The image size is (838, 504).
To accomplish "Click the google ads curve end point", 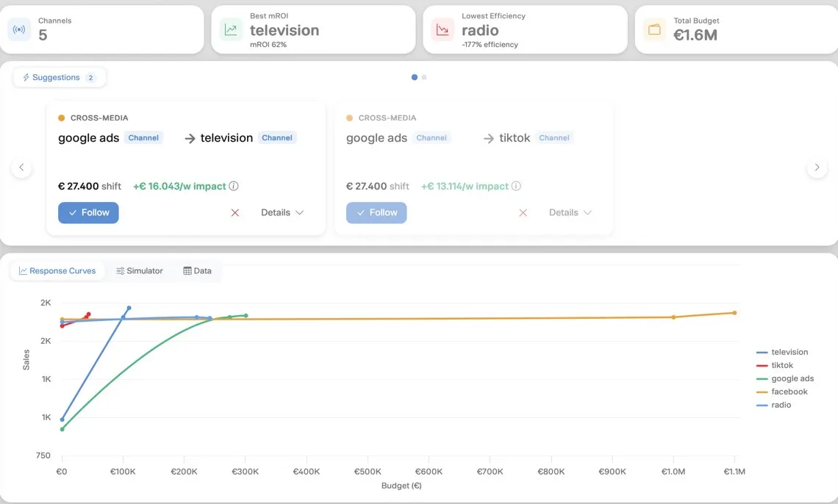I will (x=246, y=315).
